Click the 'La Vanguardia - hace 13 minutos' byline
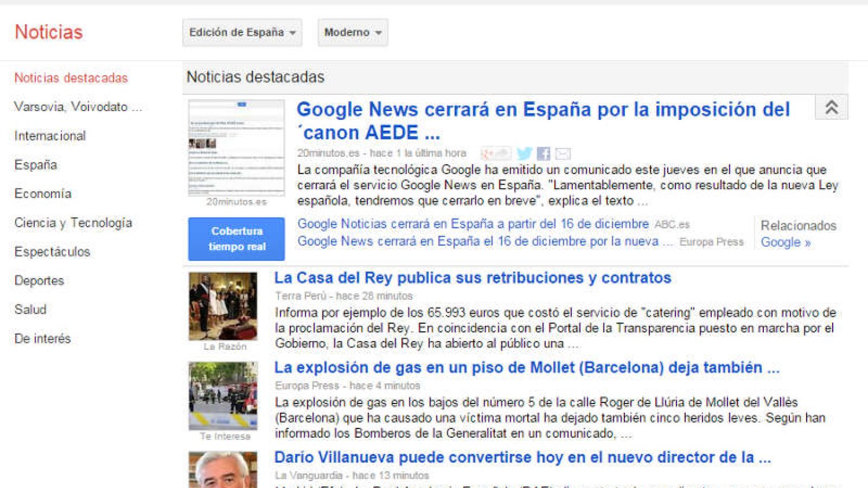 [x=352, y=475]
